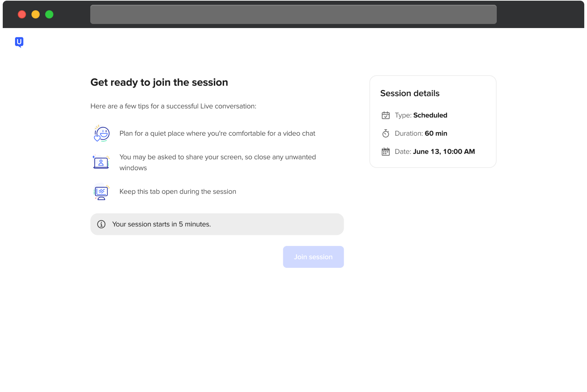
Task: Click 'Your session starts in 5 minutes.' text
Action: [x=161, y=224]
